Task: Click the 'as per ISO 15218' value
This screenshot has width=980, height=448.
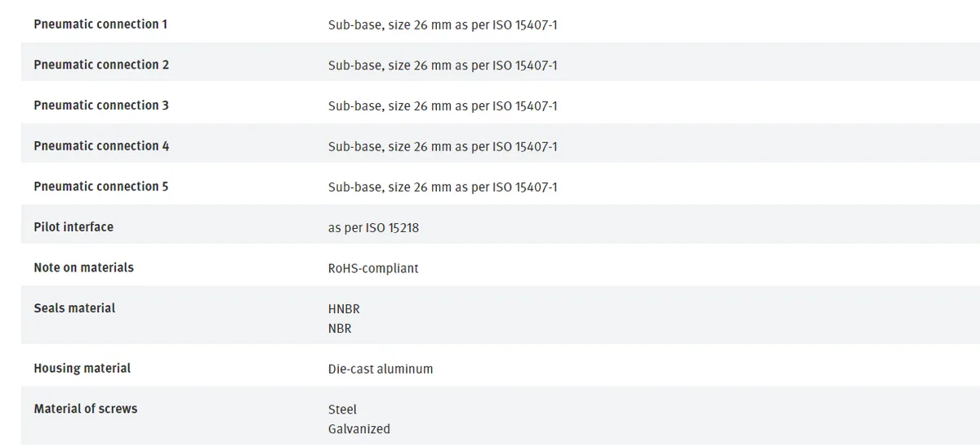Action: 373,228
